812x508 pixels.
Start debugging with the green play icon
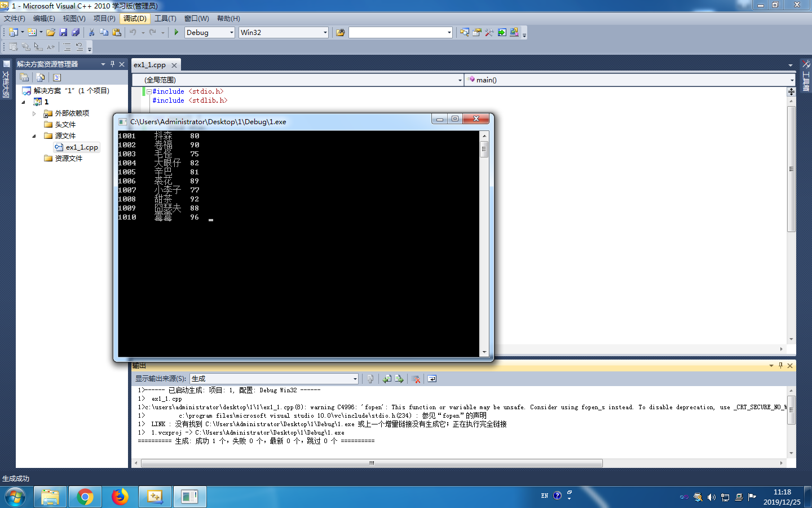pos(176,32)
